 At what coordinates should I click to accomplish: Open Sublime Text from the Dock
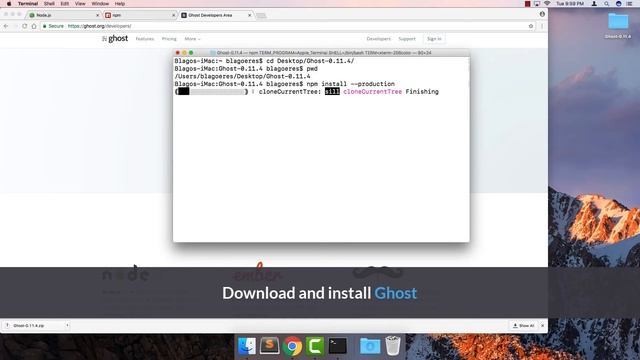click(269, 346)
